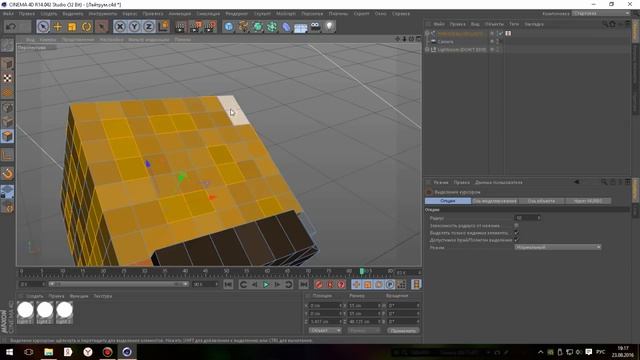Click the home icon in object manager
Viewport: 640px width, 360px height.
pos(612,24)
